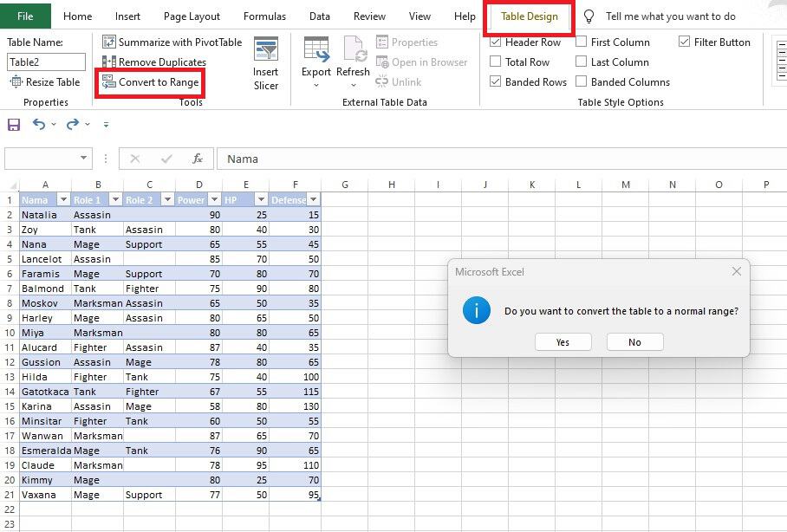Open the File tab
The width and height of the screenshot is (787, 532).
[25, 16]
